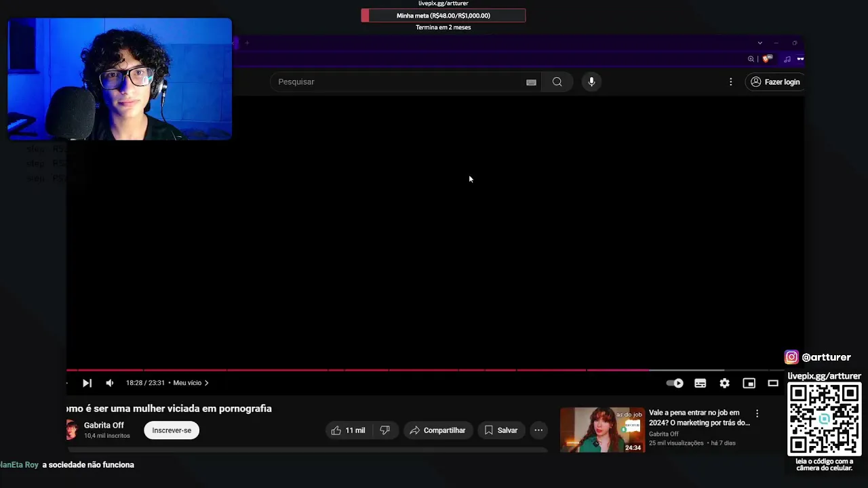Like the video with 11 mil

point(348,430)
